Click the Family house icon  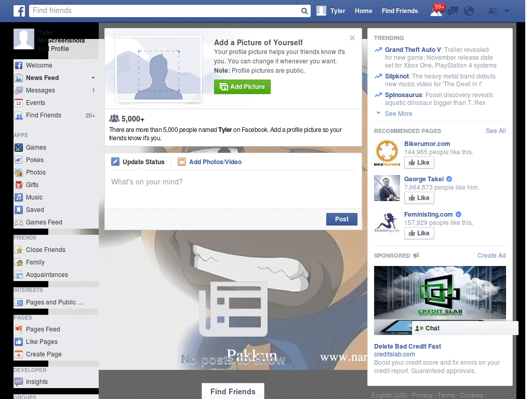click(19, 262)
